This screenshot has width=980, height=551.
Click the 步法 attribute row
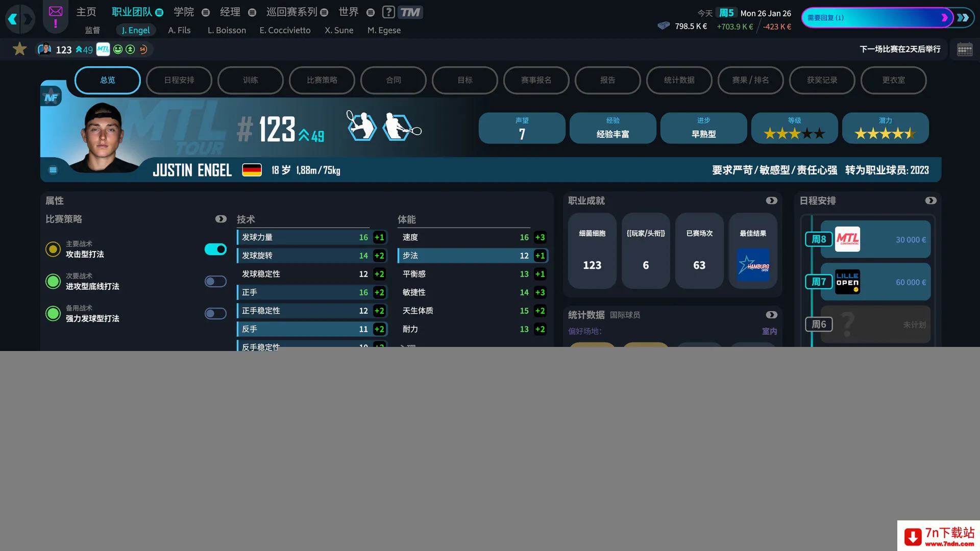tap(473, 256)
